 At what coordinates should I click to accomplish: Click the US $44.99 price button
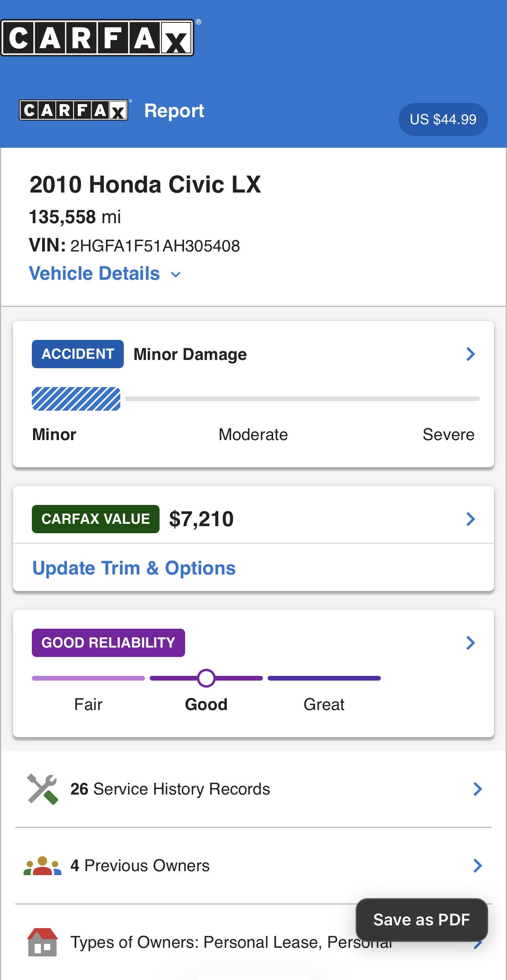coord(443,119)
